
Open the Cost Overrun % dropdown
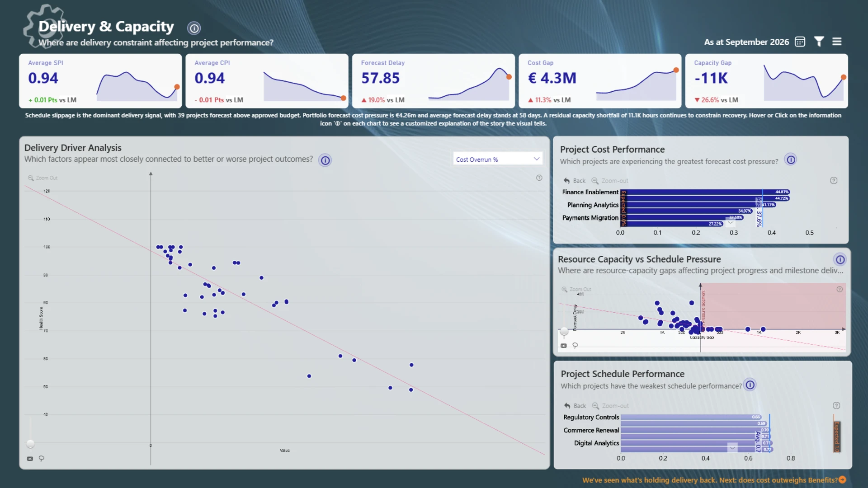click(x=497, y=160)
